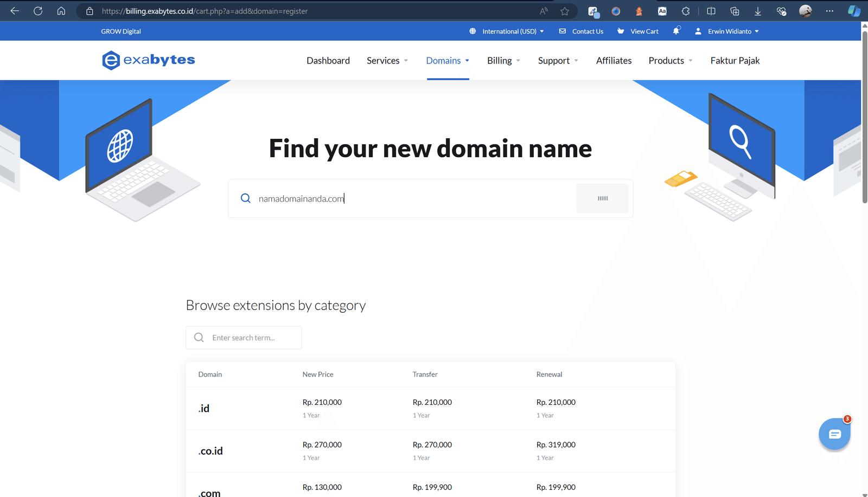Open the browser essentials heart icon
Image resolution: width=868 pixels, height=497 pixels.
point(781,11)
